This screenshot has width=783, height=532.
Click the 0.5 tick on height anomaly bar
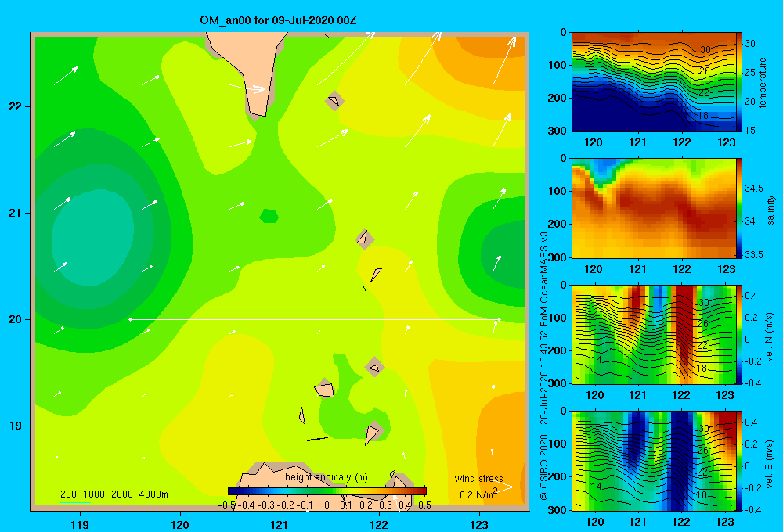click(425, 505)
